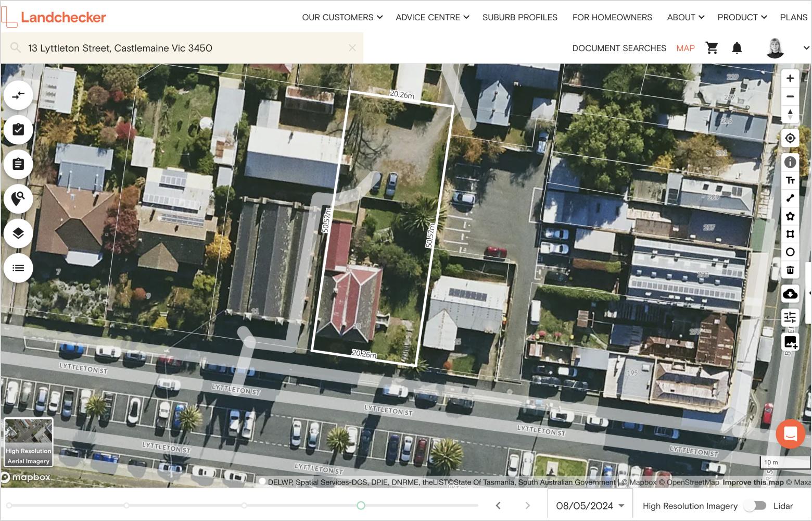Viewport: 812px width, 521px height.
Task: Open the checklist clipboard tool
Action: coord(18,130)
